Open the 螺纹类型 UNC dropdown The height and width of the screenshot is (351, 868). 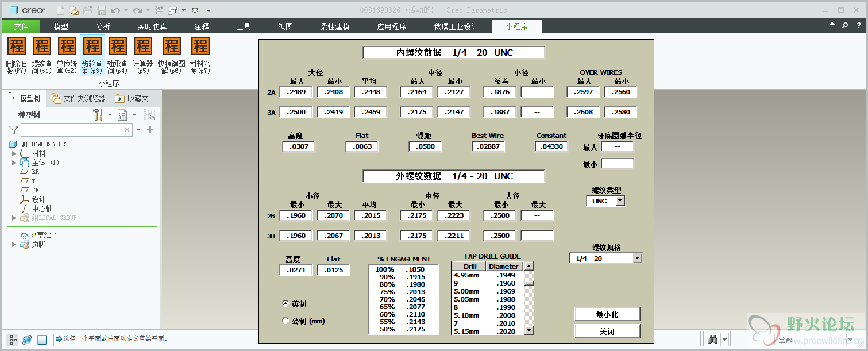tap(620, 201)
